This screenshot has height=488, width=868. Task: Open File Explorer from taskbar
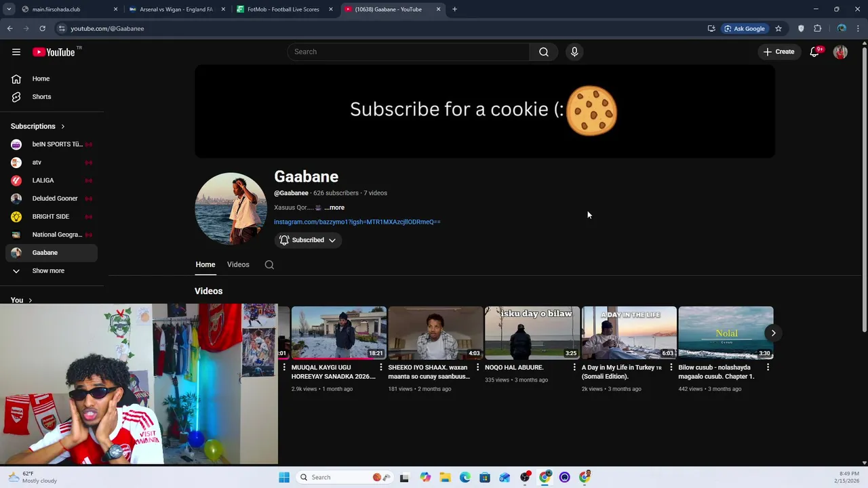pyautogui.click(x=445, y=477)
